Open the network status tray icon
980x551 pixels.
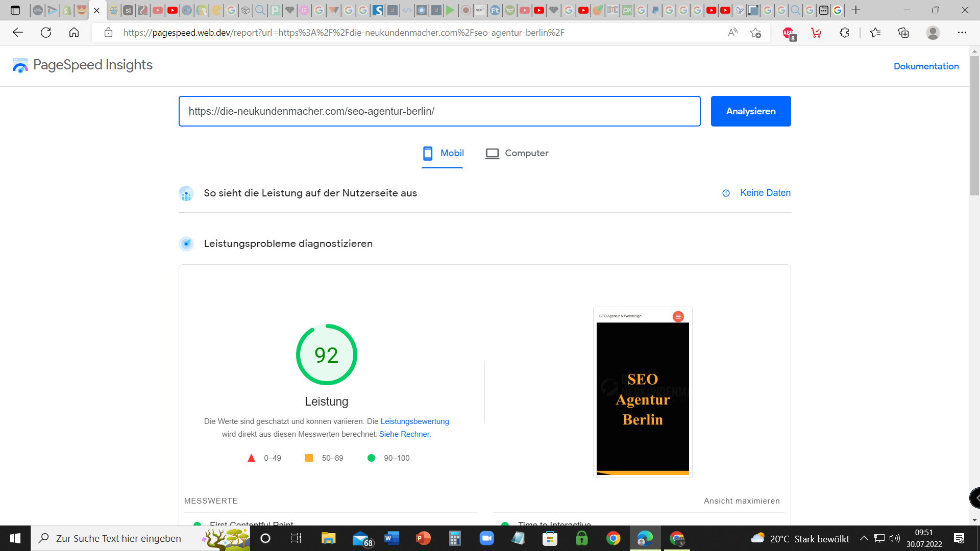point(879,538)
